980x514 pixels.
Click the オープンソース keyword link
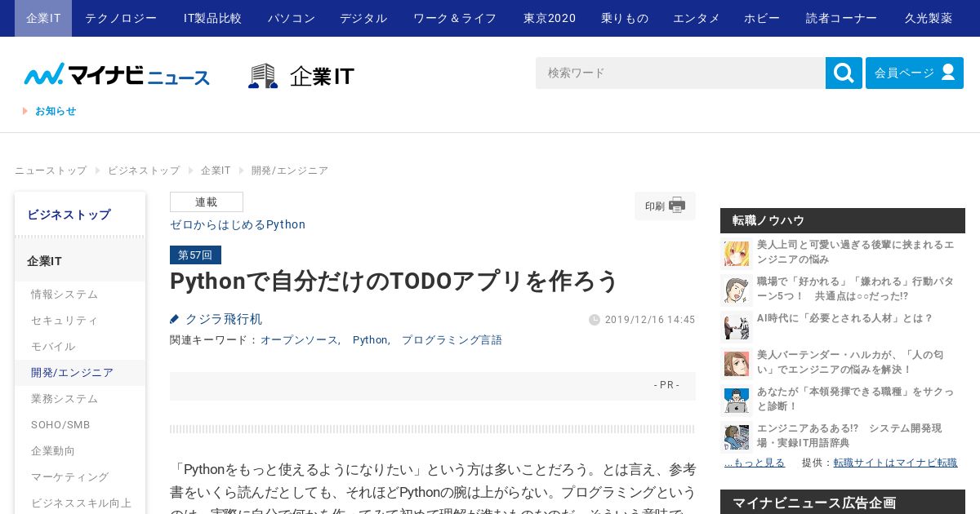[x=299, y=339]
